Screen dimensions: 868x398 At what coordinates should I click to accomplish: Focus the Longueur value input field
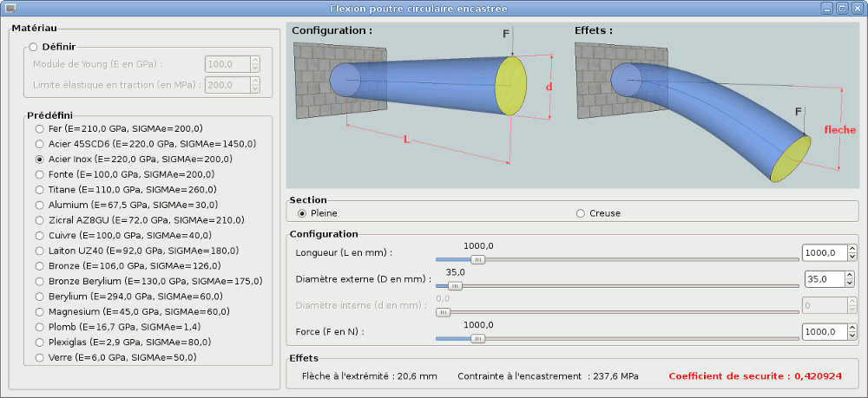pyautogui.click(x=825, y=253)
